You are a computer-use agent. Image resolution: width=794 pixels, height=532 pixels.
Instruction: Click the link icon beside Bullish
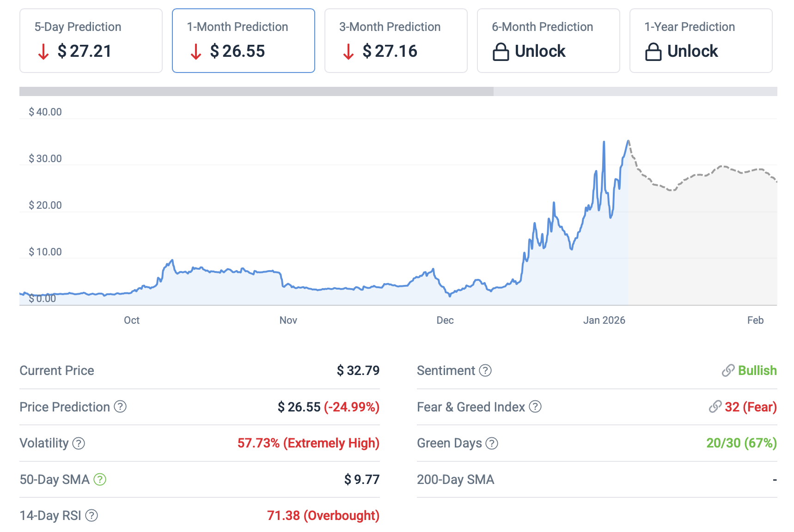click(x=728, y=370)
